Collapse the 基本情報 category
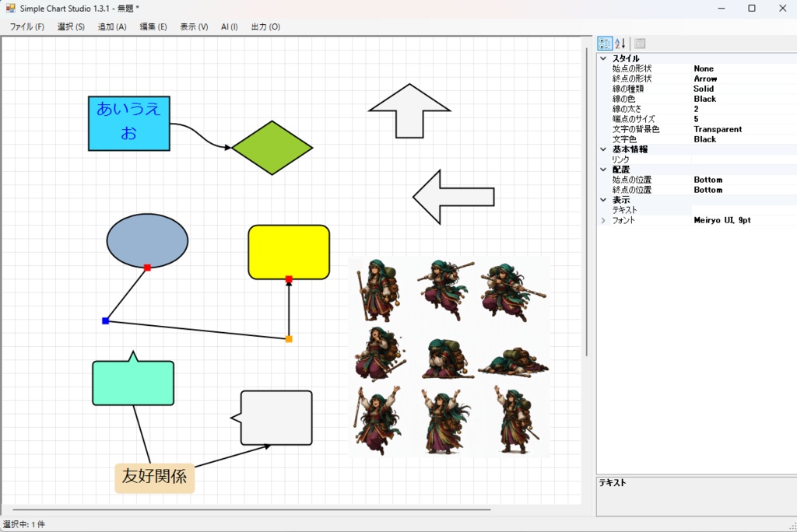Image resolution: width=797 pixels, height=532 pixels. [603, 149]
